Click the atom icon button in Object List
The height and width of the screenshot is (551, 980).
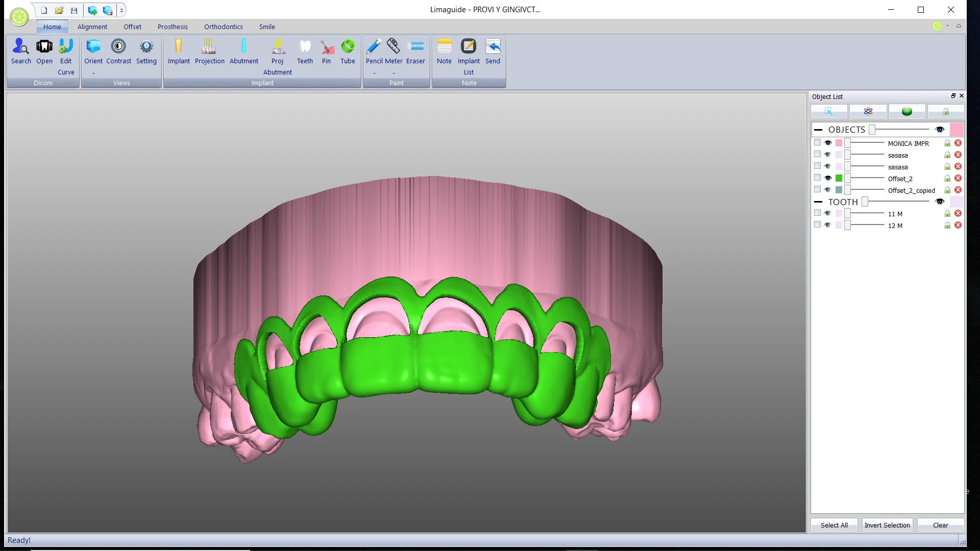point(868,111)
